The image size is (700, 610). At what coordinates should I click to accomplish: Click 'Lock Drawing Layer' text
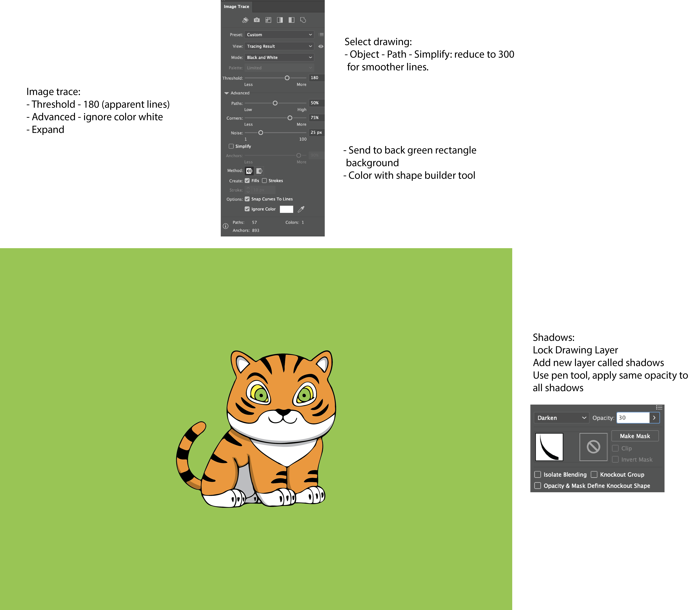575,350
